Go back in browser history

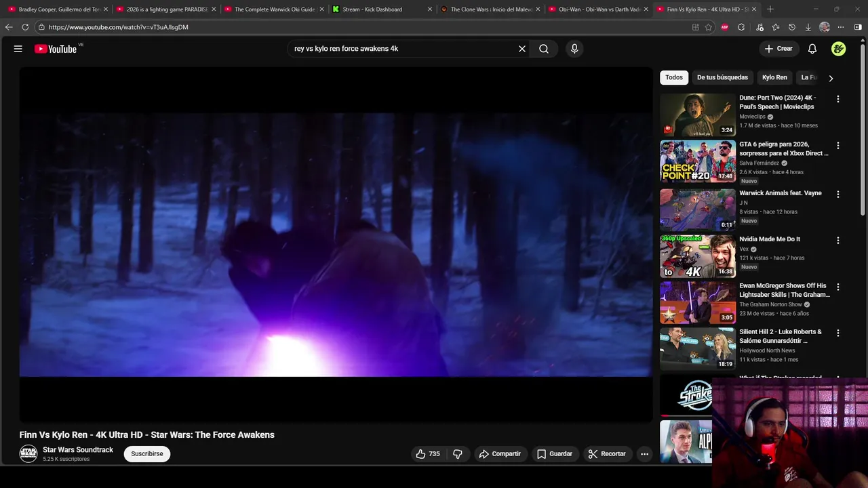click(x=9, y=27)
